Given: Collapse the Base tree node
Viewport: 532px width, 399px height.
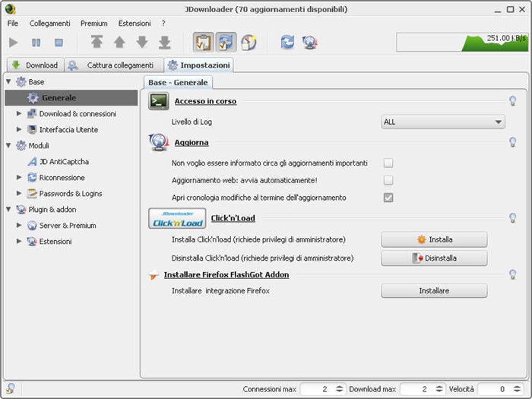Looking at the screenshot, I should (8, 81).
